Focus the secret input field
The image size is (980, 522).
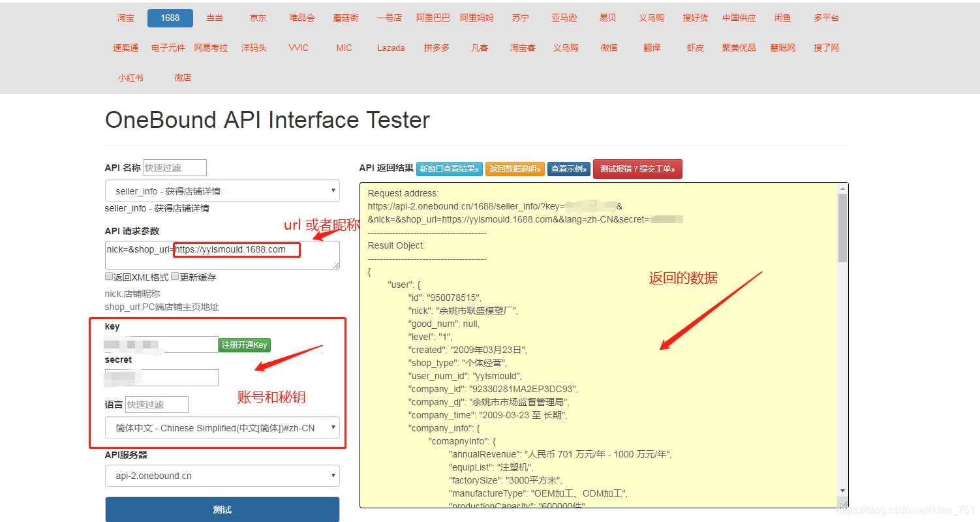coord(162,378)
